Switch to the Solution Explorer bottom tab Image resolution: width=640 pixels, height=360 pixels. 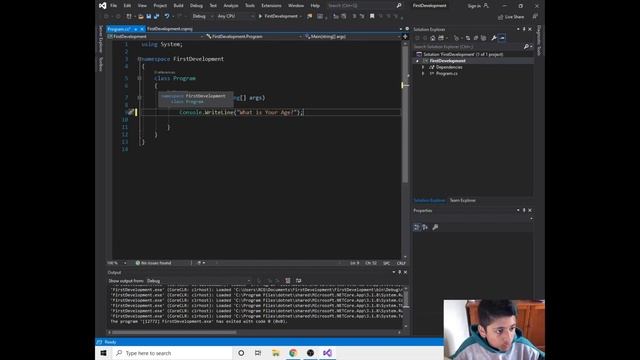pyautogui.click(x=429, y=200)
